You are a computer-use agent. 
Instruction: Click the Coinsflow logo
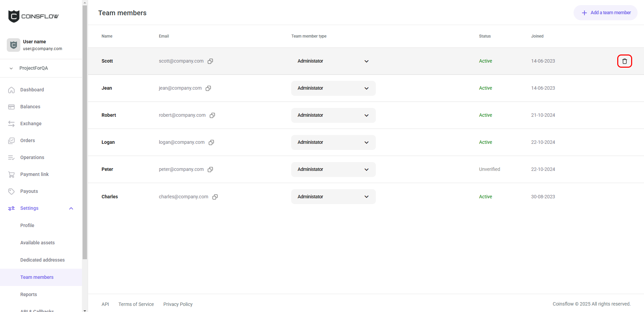(33, 16)
